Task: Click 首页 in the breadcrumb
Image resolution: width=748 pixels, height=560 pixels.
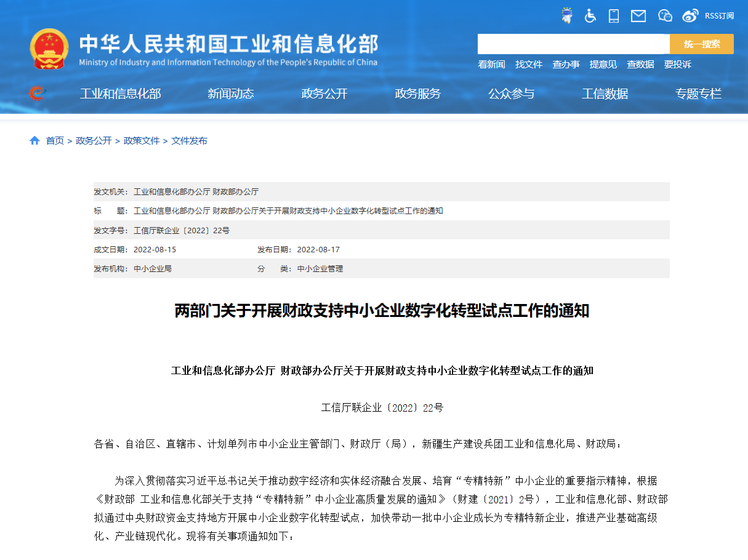Action: tap(55, 140)
